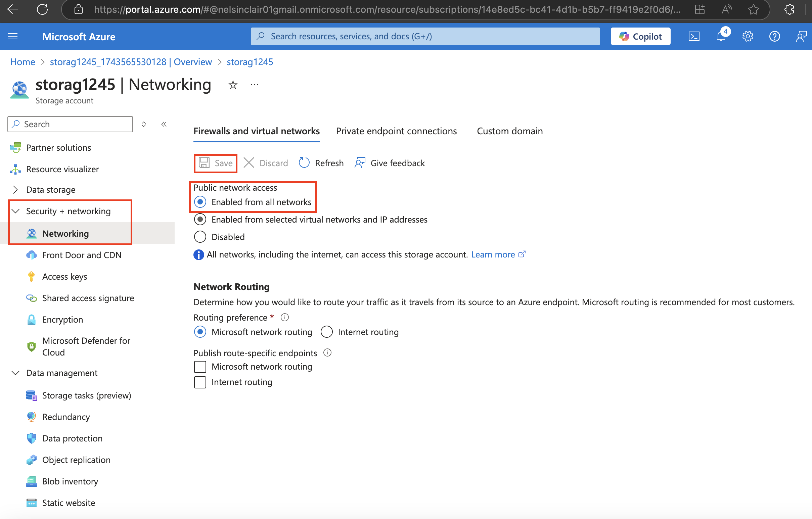This screenshot has width=812, height=519.
Task: Select Networking in sidebar
Action: pyautogui.click(x=65, y=234)
